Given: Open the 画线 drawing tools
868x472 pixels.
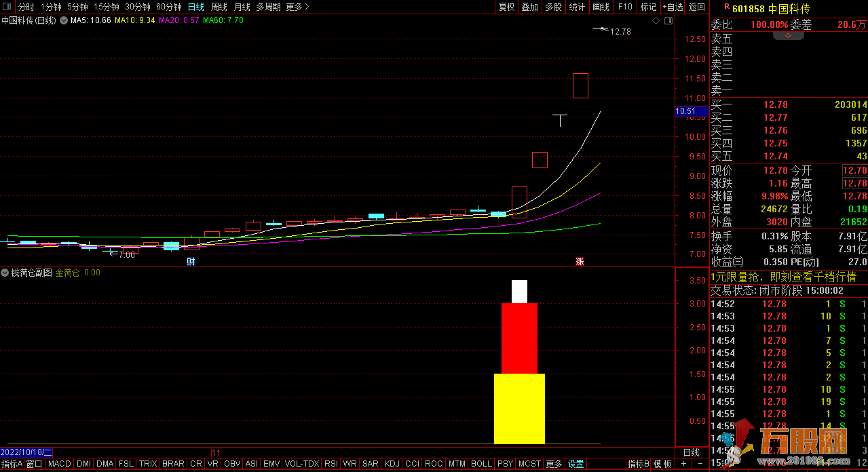Looking at the screenshot, I should 601,7.
